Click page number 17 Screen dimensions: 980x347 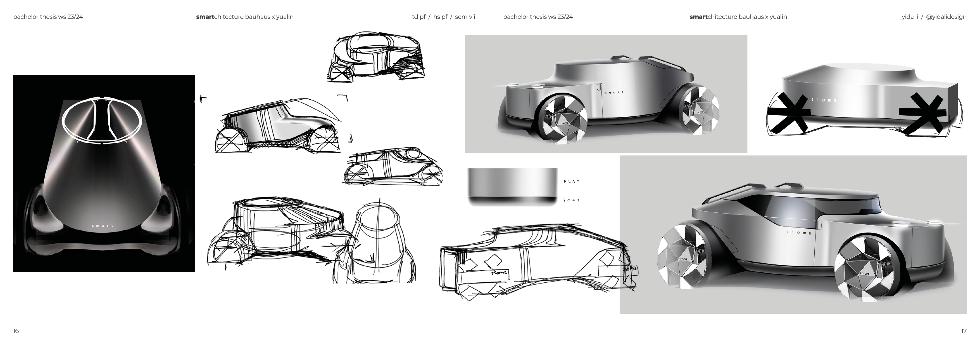(964, 330)
